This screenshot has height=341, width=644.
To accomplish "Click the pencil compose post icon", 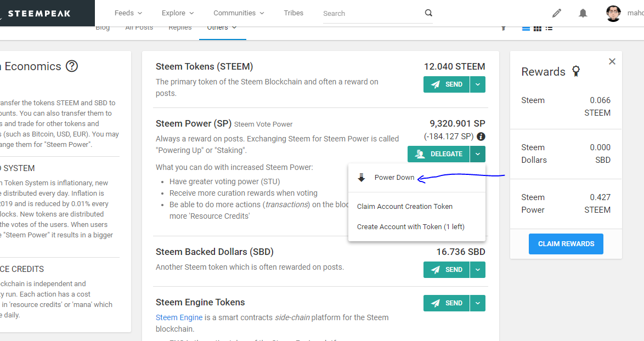I will (557, 13).
